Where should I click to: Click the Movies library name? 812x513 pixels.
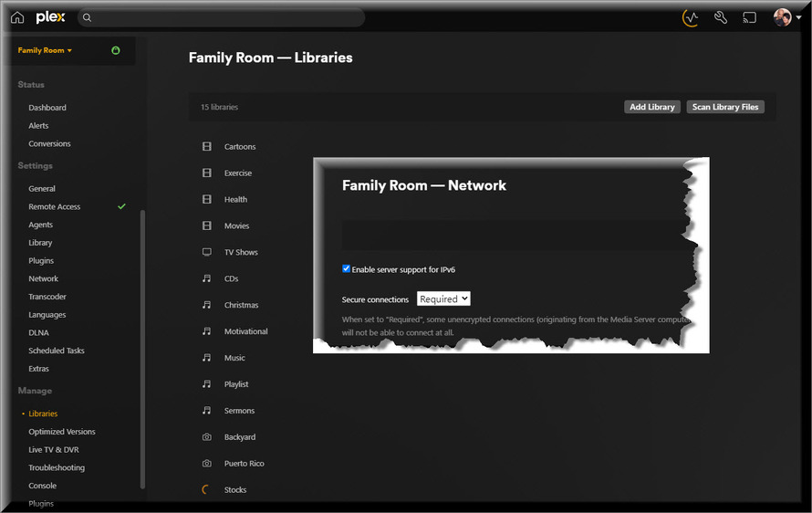[236, 226]
